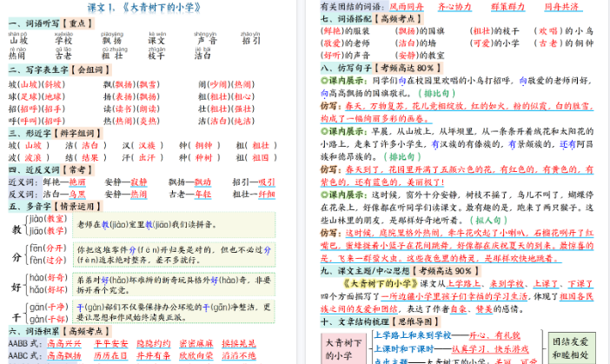Click the green label (拟人句)

coord(489,220)
